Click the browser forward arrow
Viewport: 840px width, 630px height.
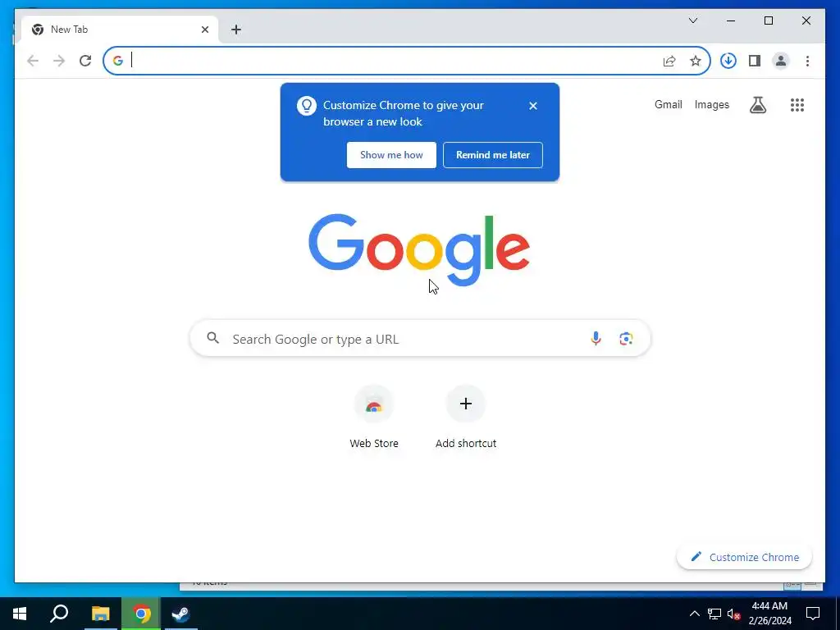59,61
